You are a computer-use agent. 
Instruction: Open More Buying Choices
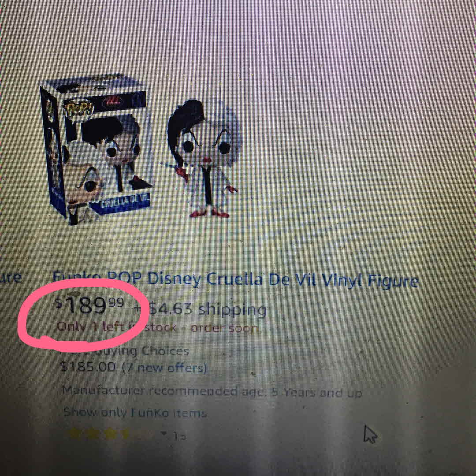pyautogui.click(x=124, y=351)
